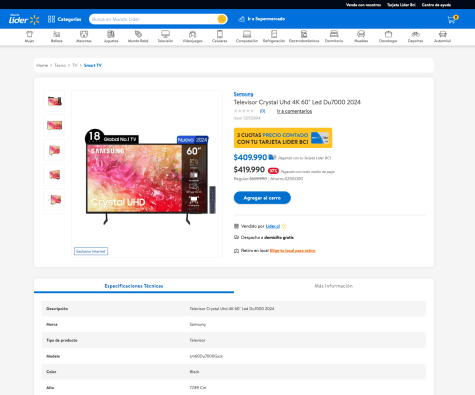
Task: Go to Ir a comentarios
Action: [294, 111]
